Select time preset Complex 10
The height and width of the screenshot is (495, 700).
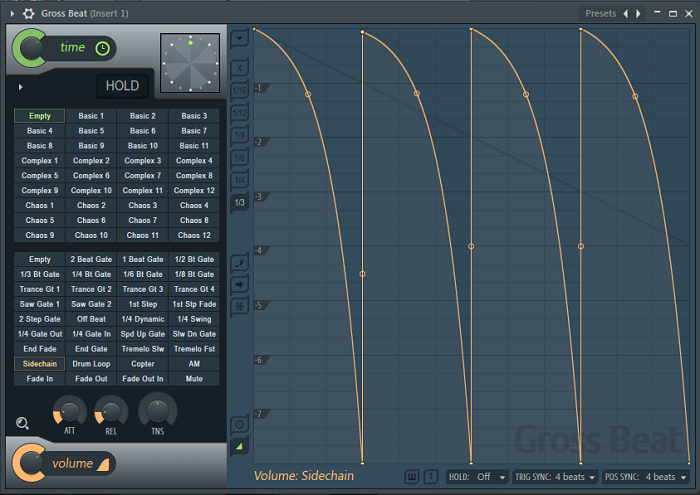tap(91, 191)
